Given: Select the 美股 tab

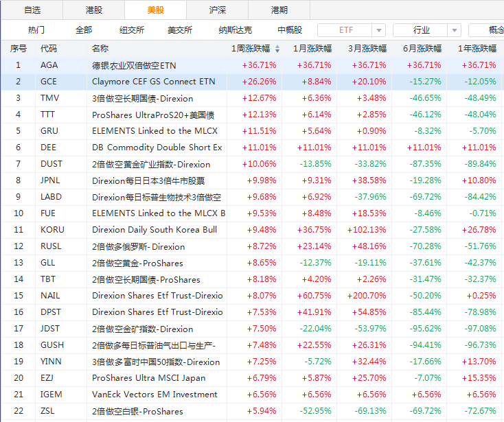Looking at the screenshot, I should point(156,10).
